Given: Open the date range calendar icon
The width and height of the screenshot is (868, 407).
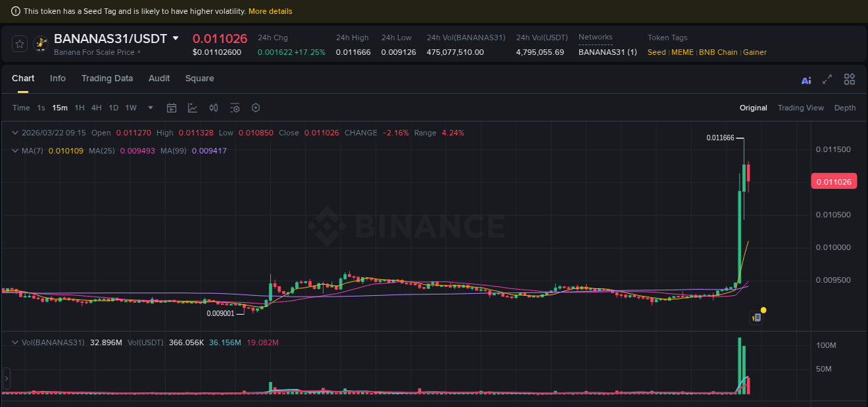Looking at the screenshot, I should click(172, 108).
